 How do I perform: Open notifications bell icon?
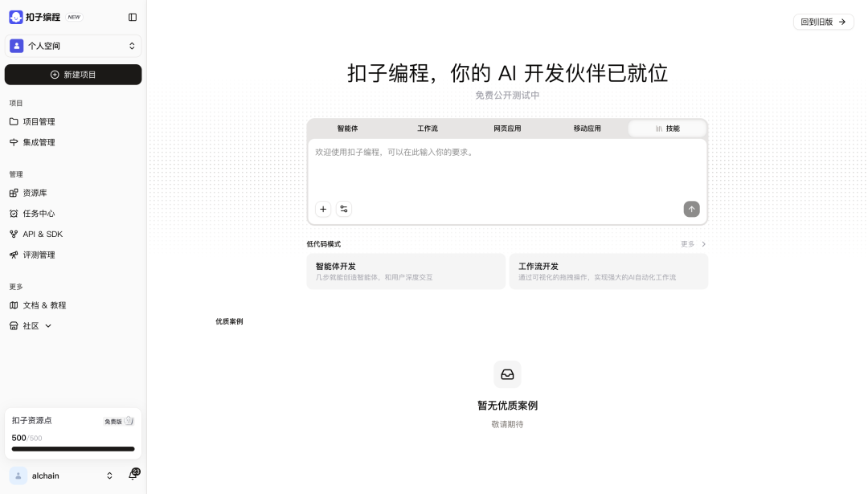133,475
